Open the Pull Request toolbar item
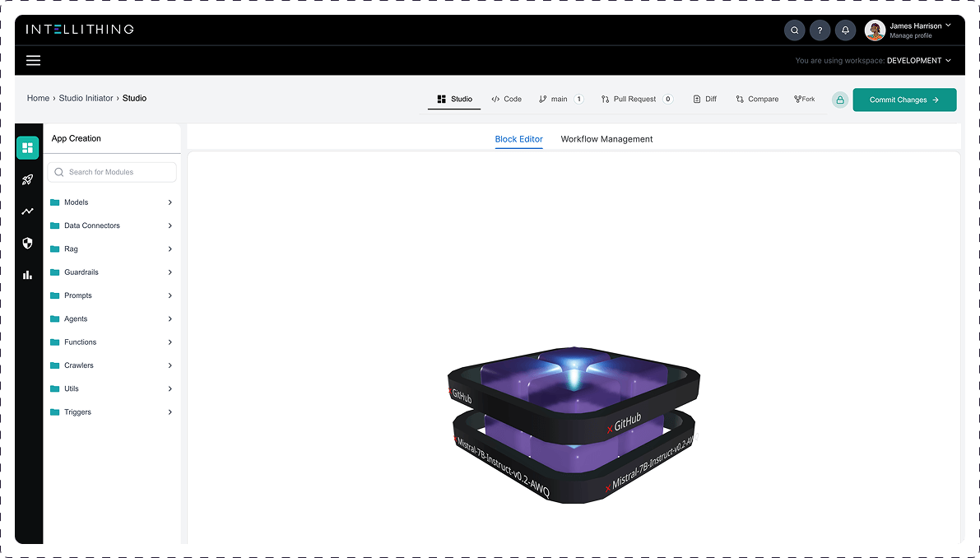The width and height of the screenshot is (980, 558). (635, 99)
